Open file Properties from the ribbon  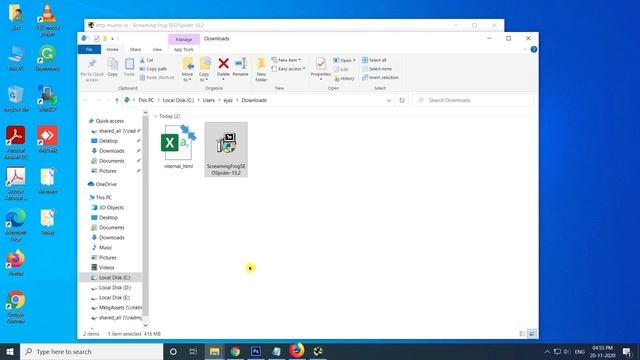click(x=321, y=69)
